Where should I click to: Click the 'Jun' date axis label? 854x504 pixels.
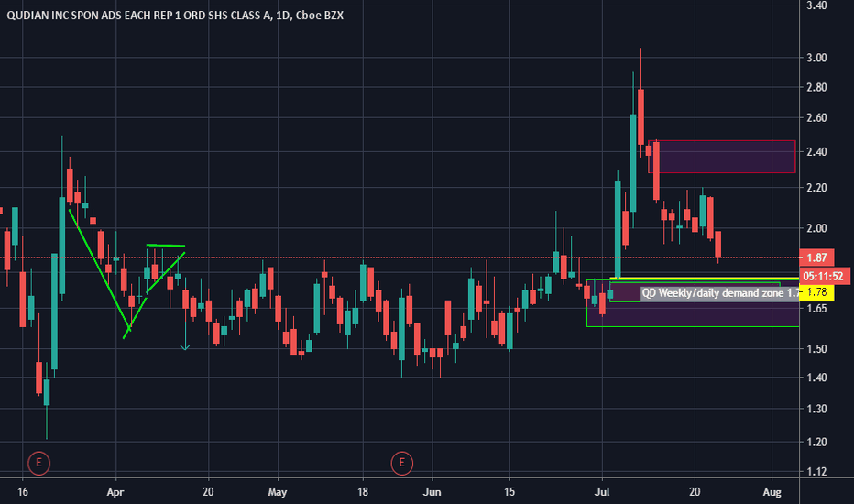432,492
